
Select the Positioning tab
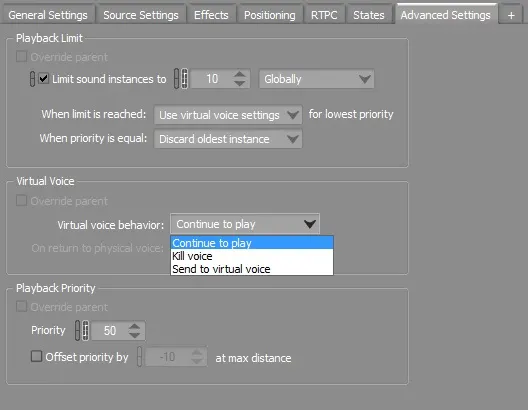(269, 15)
